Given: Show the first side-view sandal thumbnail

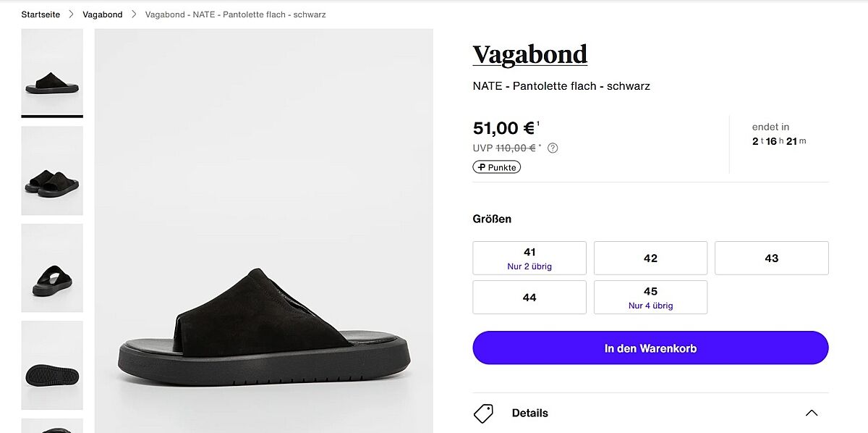Looking at the screenshot, I should [52, 72].
